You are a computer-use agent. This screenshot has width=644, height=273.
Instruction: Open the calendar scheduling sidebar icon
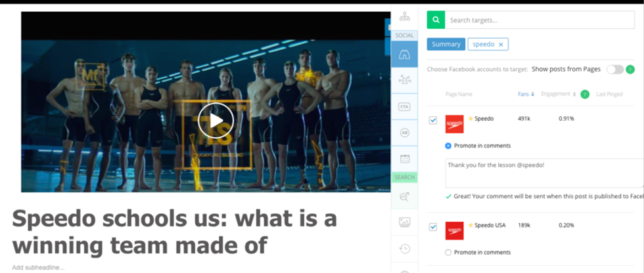coord(405,159)
